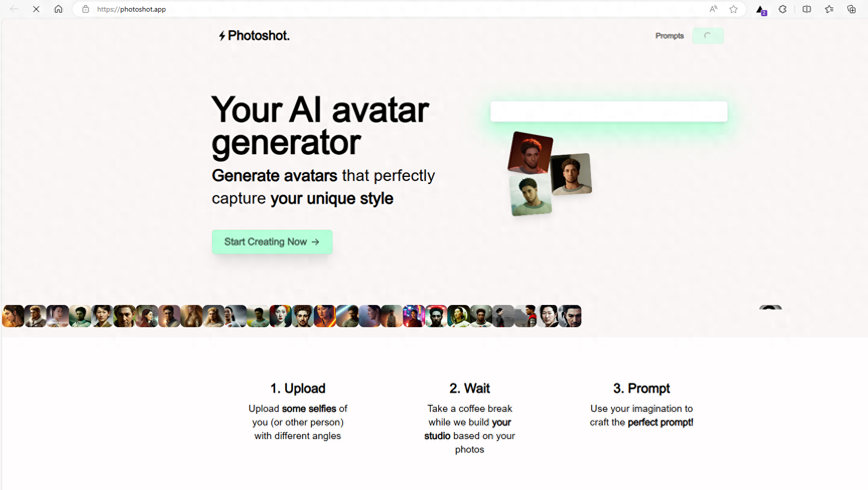Toggle the split screen icon

tap(807, 9)
